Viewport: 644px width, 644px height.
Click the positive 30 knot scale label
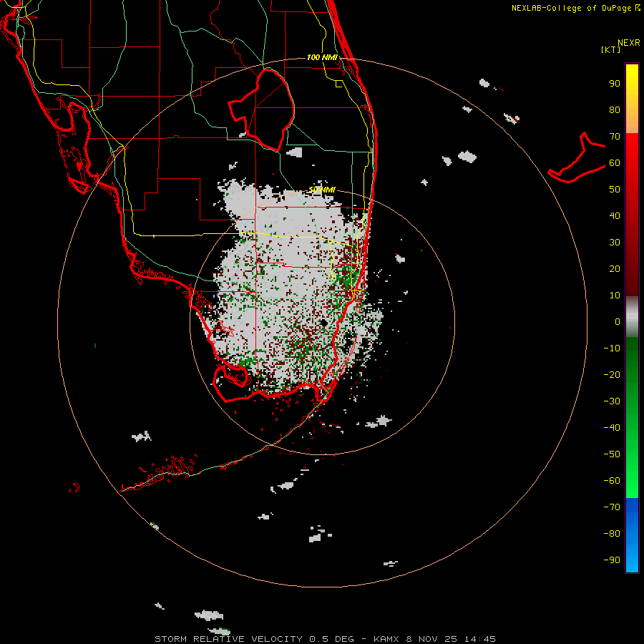click(x=615, y=243)
